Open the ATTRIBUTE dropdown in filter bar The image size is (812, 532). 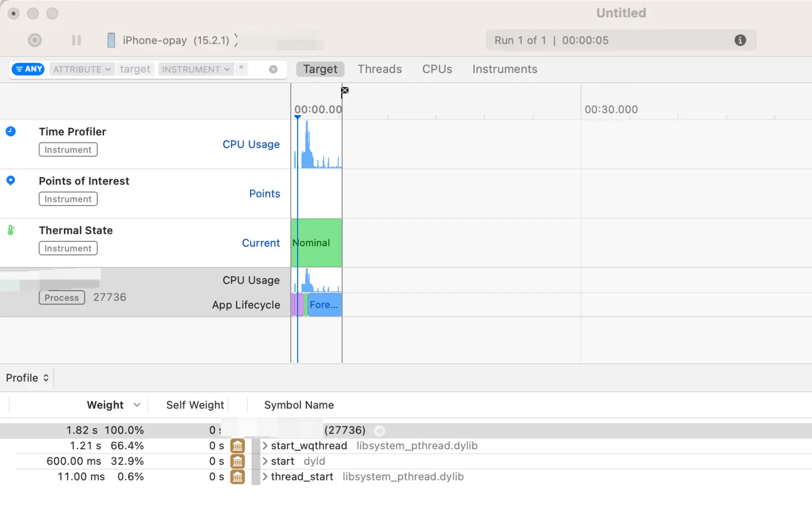(82, 69)
